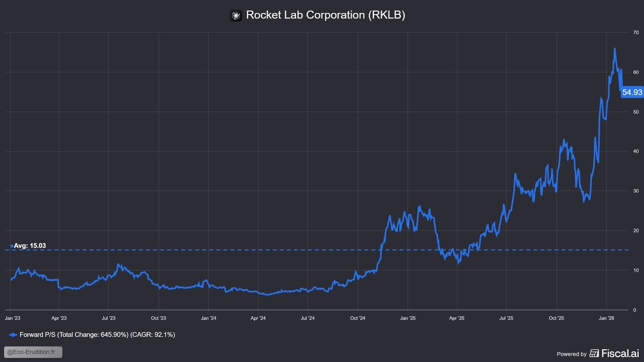Select the chart title 'Rocket Lab Corporation (RKLB)'

pos(325,15)
